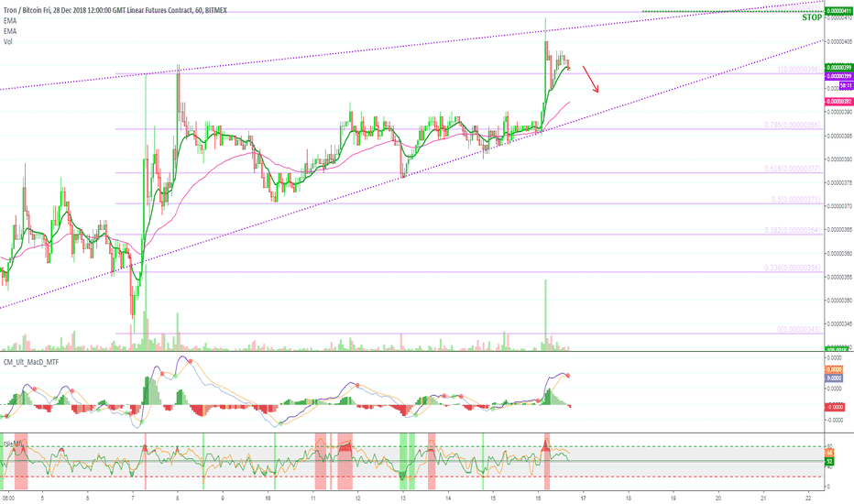Click the 08:00 time axis label
Viewport: 854px width, 504px height.
point(7,498)
